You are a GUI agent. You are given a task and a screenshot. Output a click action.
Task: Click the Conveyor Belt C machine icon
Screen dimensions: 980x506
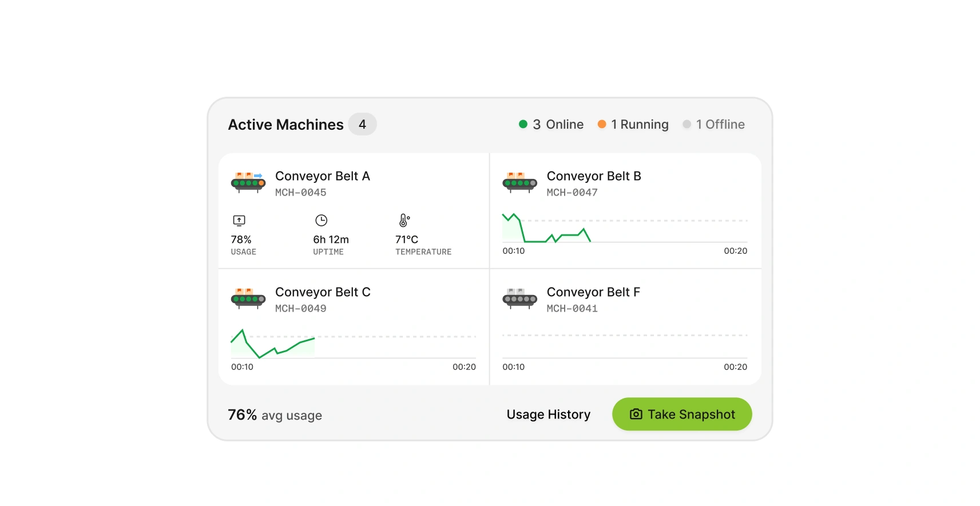[248, 298]
